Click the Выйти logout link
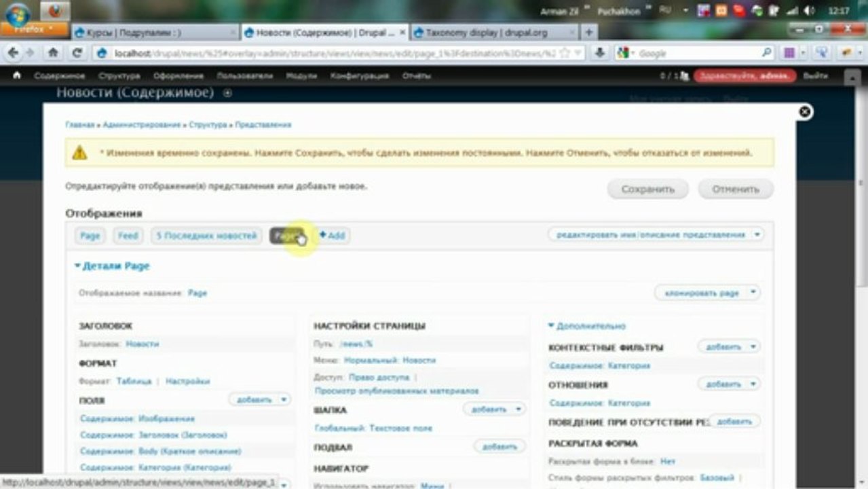The width and height of the screenshot is (868, 489). tap(816, 76)
